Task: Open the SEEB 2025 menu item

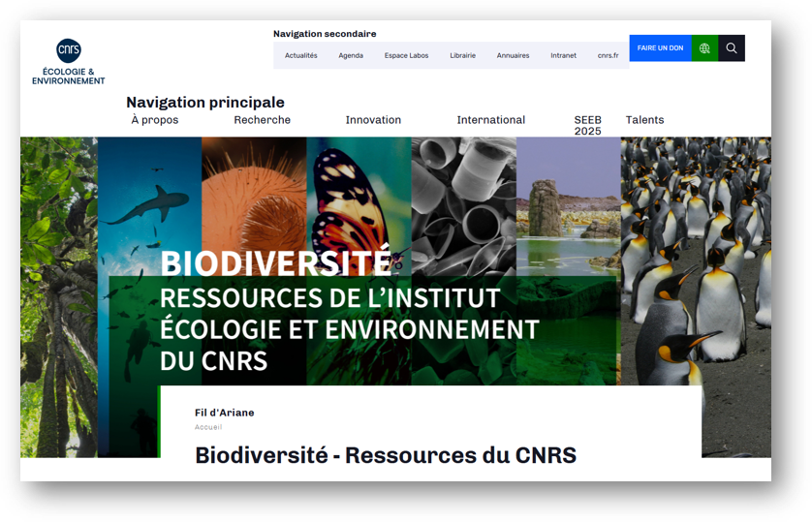Action: (x=588, y=125)
